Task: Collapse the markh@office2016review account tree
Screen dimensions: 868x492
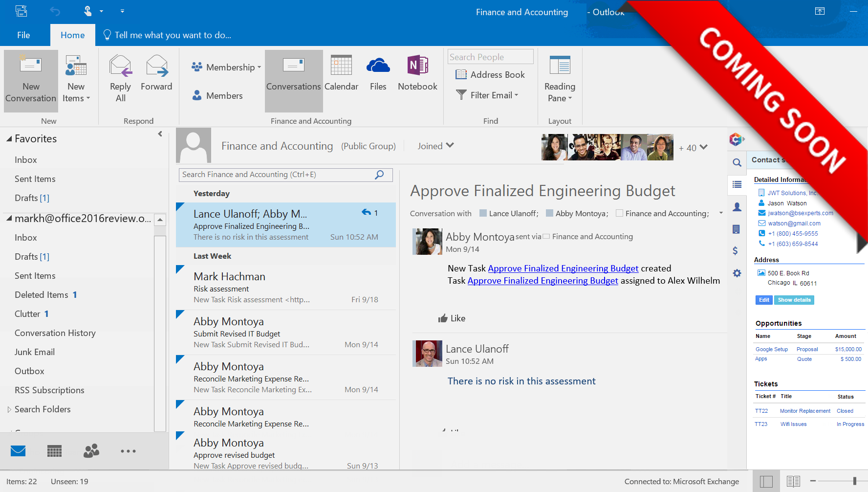Action: 9,219
